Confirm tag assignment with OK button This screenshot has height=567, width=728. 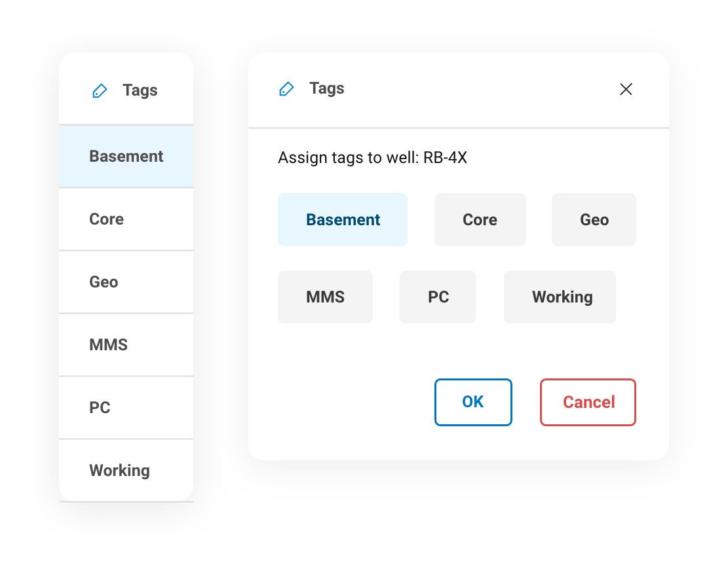click(x=473, y=402)
